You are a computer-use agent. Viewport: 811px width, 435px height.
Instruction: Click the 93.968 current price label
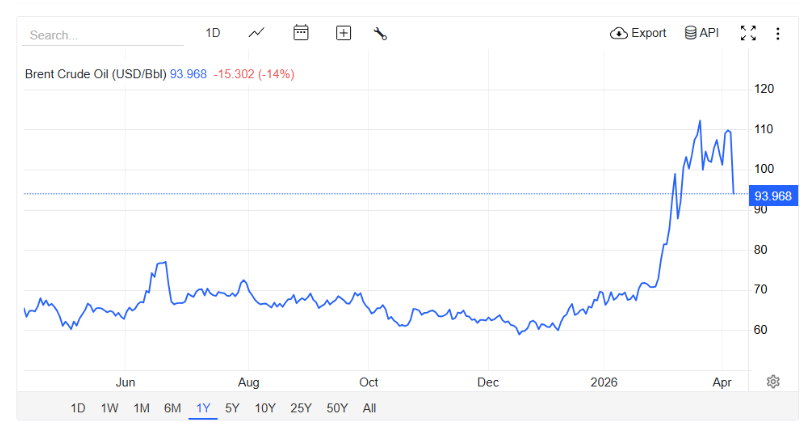[773, 196]
